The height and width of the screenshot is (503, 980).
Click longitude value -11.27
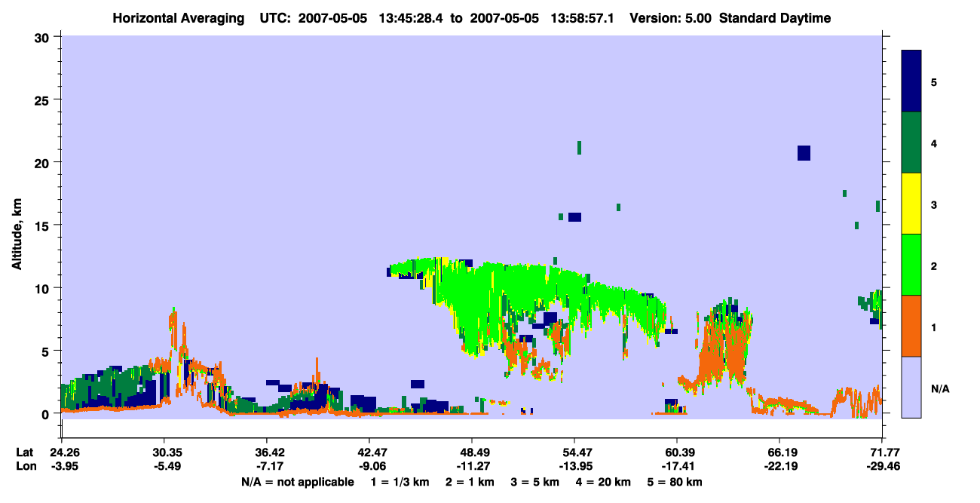(472, 466)
